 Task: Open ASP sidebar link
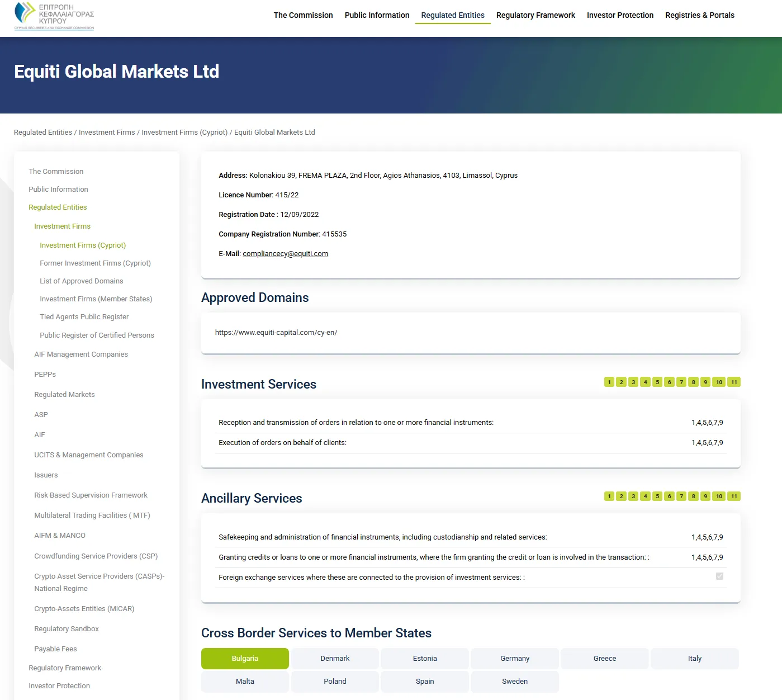coord(41,415)
